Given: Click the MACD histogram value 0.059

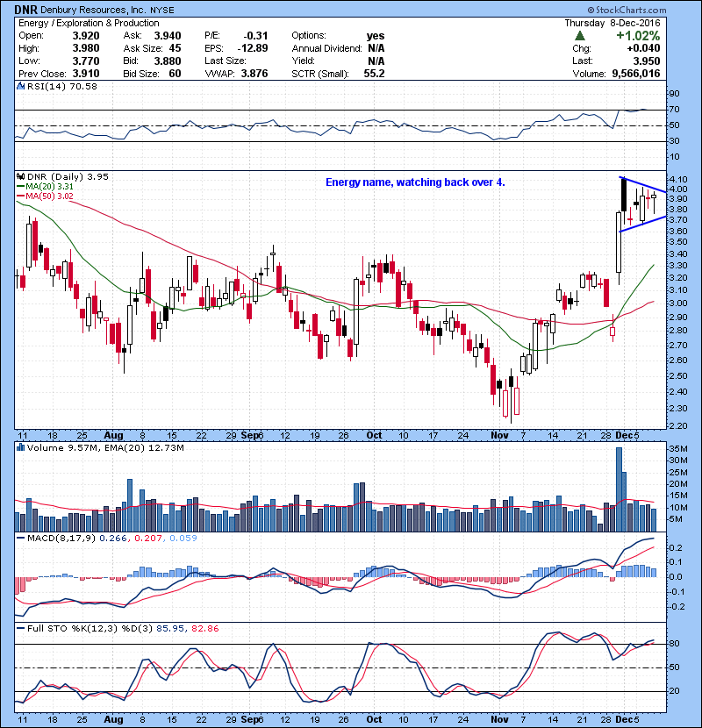Looking at the screenshot, I should coord(183,538).
